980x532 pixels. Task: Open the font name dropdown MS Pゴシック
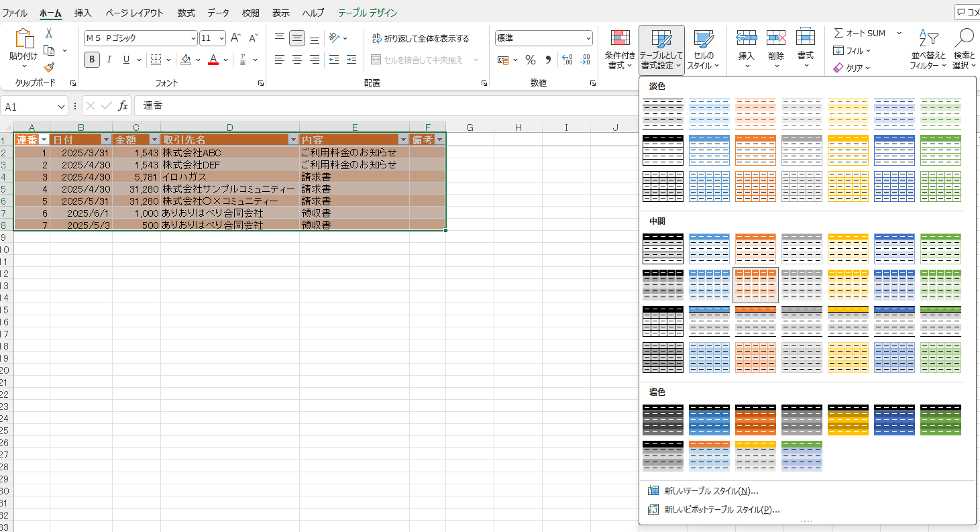(193, 38)
